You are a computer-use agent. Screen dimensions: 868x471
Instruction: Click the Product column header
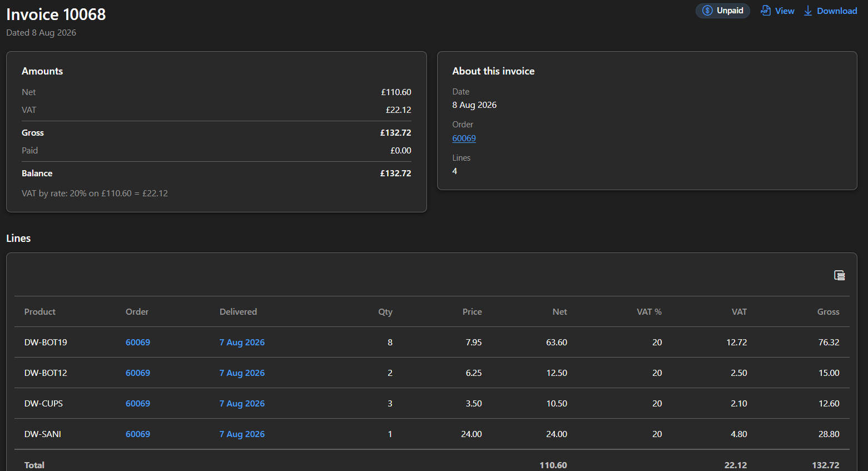40,311
